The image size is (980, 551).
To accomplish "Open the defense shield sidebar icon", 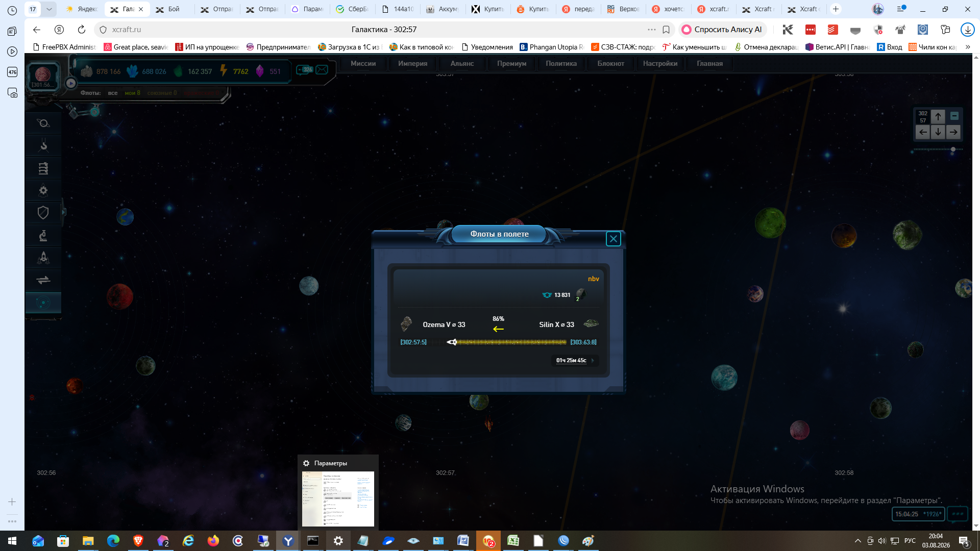I will [43, 213].
